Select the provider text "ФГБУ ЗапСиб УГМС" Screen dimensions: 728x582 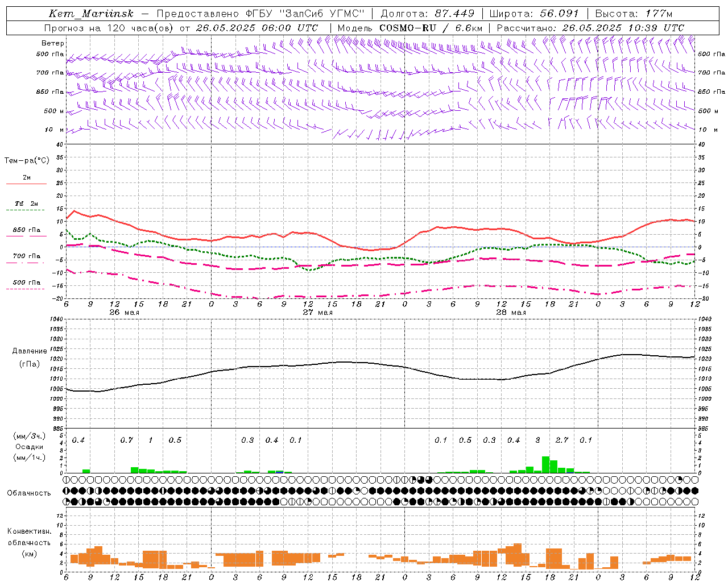[305, 14]
